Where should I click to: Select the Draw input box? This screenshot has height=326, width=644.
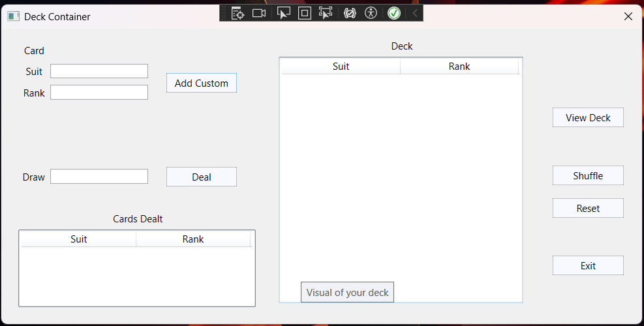99,177
